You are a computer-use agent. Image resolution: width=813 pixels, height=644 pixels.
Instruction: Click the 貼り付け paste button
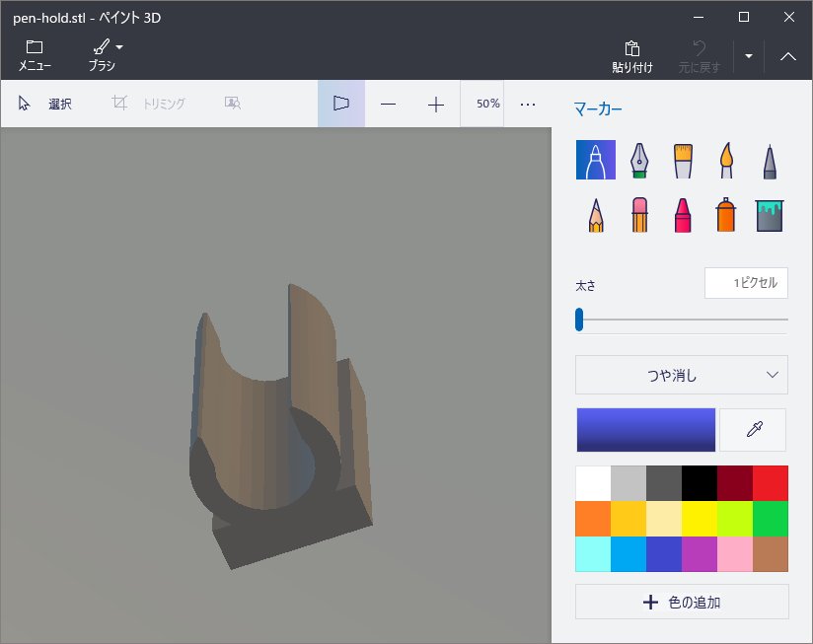631,56
